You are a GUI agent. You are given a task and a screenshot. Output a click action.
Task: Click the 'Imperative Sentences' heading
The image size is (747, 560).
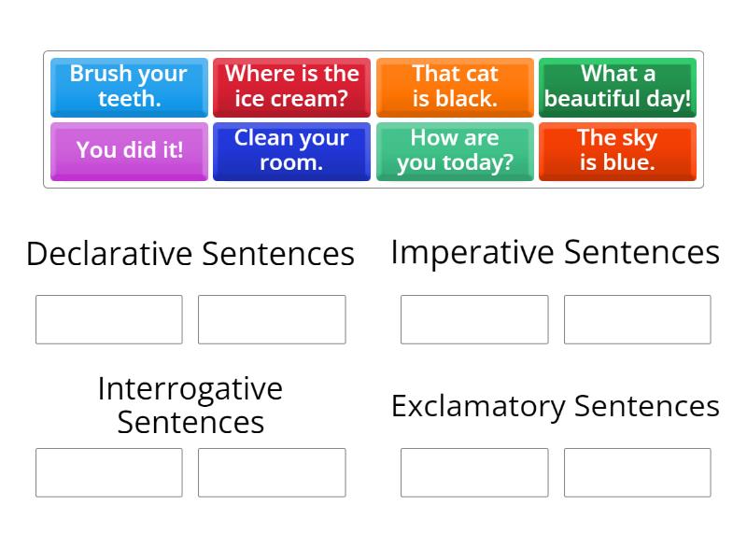tap(555, 251)
